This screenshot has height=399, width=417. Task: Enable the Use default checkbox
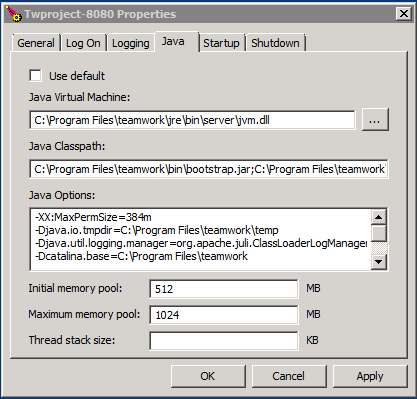point(35,75)
